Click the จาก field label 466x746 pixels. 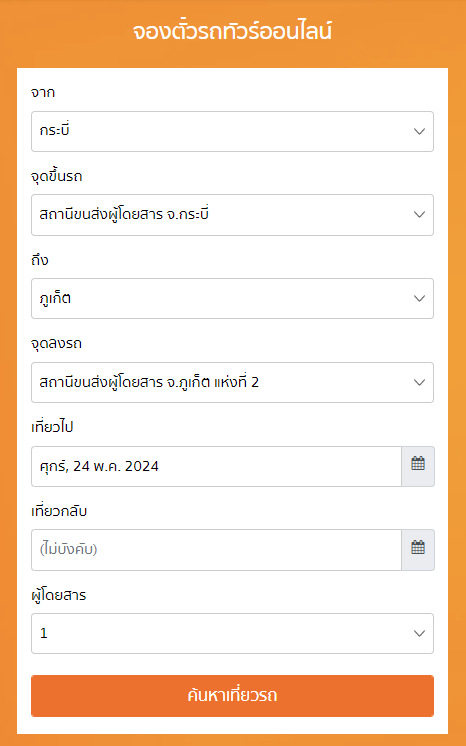[43, 92]
